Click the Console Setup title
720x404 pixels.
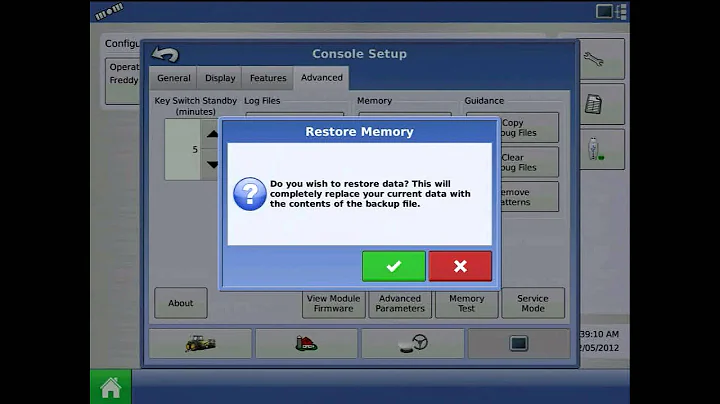360,54
